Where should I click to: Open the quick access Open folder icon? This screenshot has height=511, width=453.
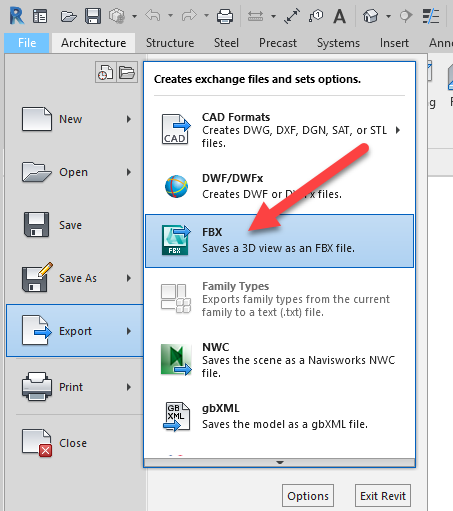click(x=68, y=16)
